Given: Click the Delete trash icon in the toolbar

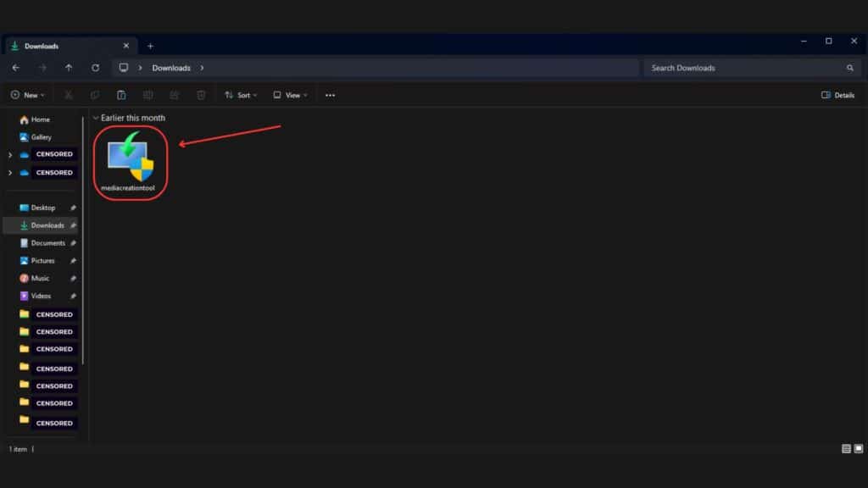Looking at the screenshot, I should pos(201,95).
